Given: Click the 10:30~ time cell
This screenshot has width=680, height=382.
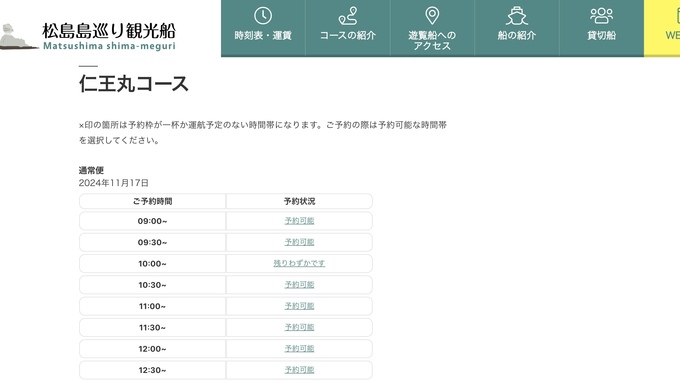Looking at the screenshot, I should click(x=152, y=284).
